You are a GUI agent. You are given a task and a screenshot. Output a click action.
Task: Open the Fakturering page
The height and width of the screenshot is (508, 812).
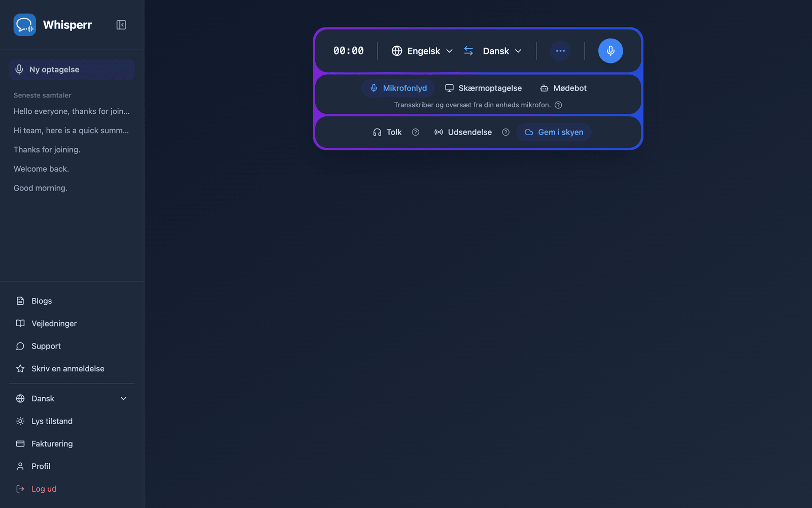click(72, 443)
